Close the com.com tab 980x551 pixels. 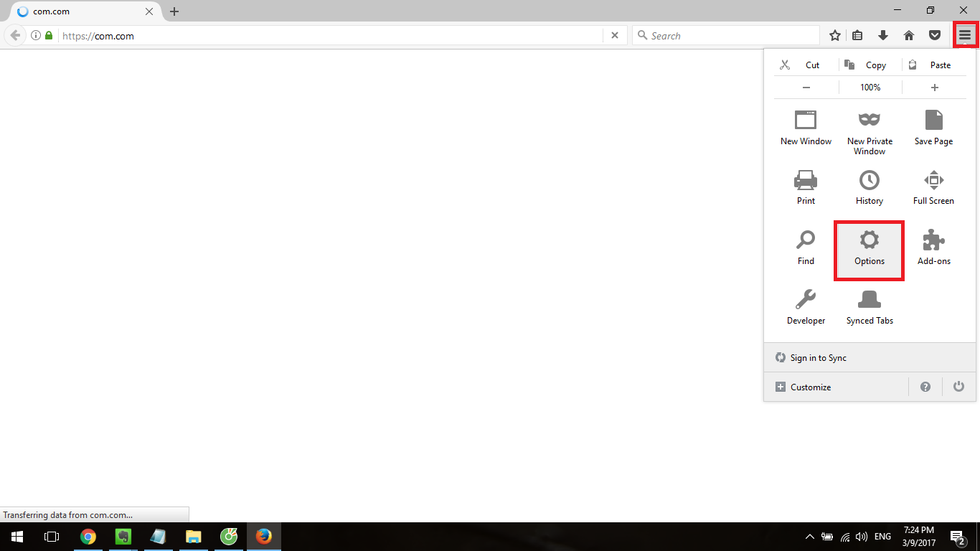(149, 11)
